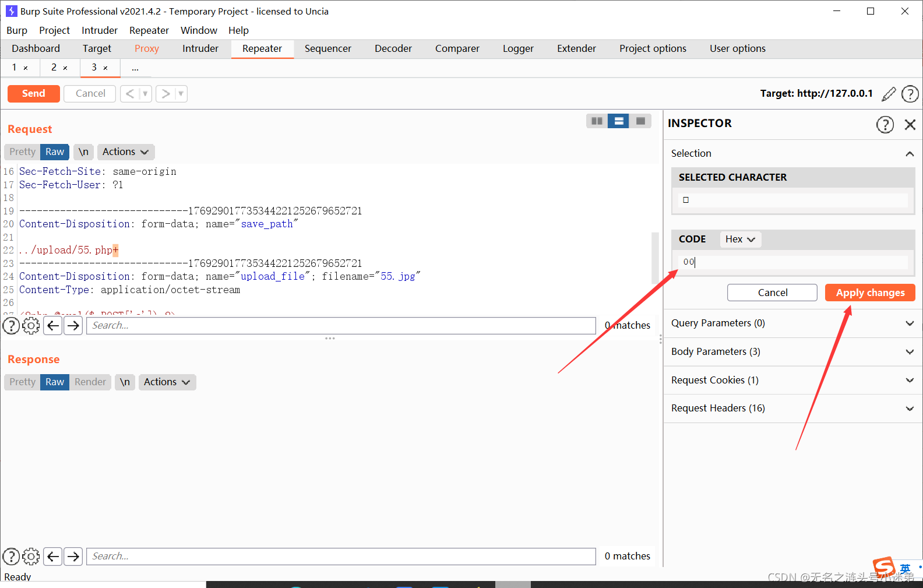Open Response Actions dropdown
Image resolution: width=923 pixels, height=588 pixels.
167,382
